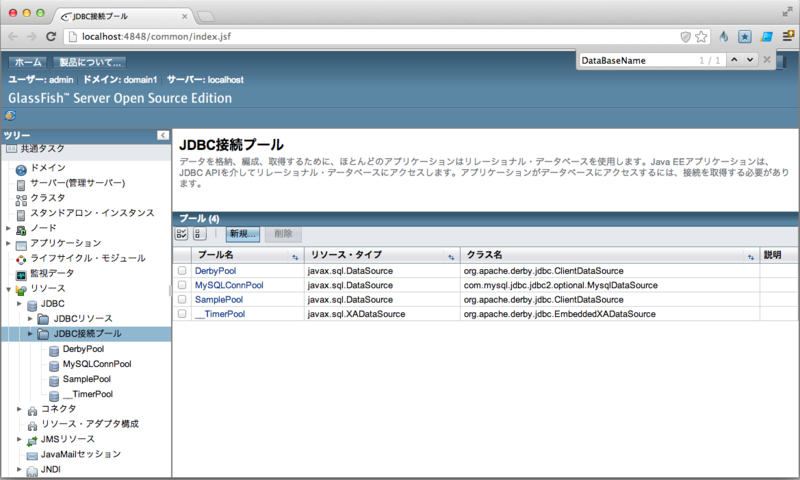Click the select-all rows icon in pool table
800x480 pixels.
pos(182,233)
